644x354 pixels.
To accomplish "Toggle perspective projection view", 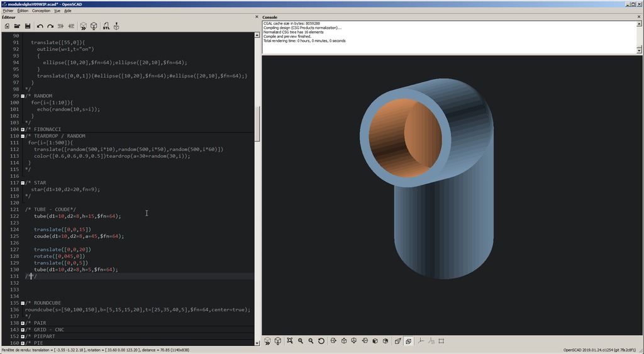I will click(x=397, y=341).
